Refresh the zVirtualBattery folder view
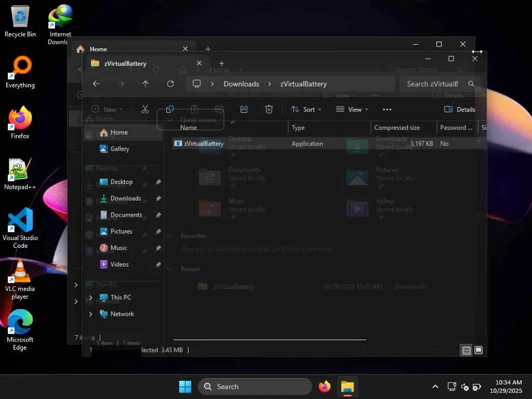 170,84
